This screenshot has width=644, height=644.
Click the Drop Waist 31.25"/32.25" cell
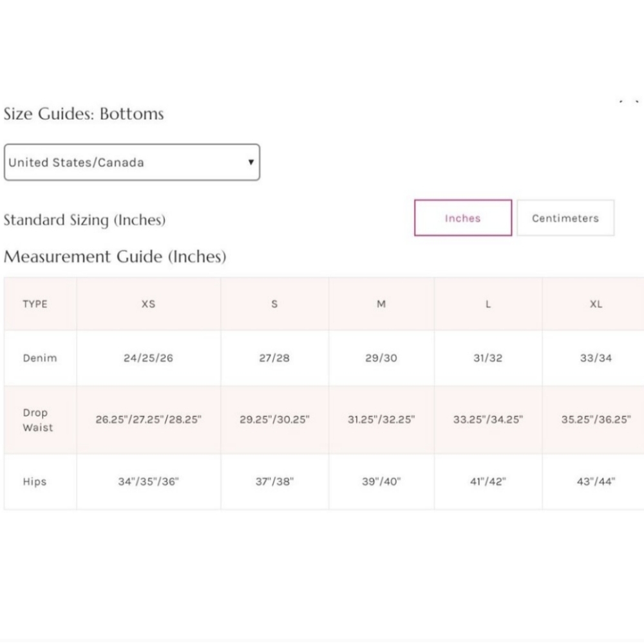[x=381, y=420]
